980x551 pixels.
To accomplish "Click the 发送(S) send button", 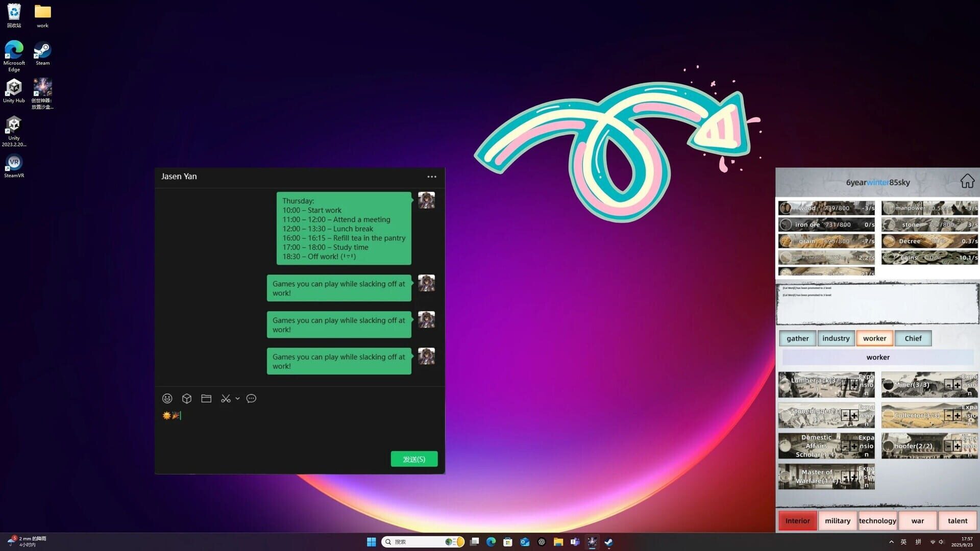I will [413, 459].
